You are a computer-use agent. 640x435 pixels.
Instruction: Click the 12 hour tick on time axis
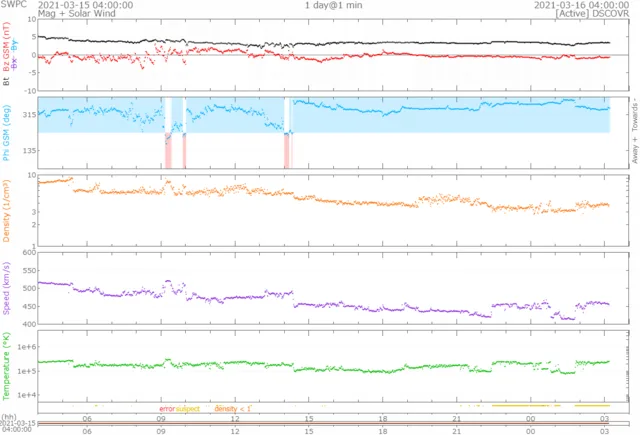(x=235, y=419)
